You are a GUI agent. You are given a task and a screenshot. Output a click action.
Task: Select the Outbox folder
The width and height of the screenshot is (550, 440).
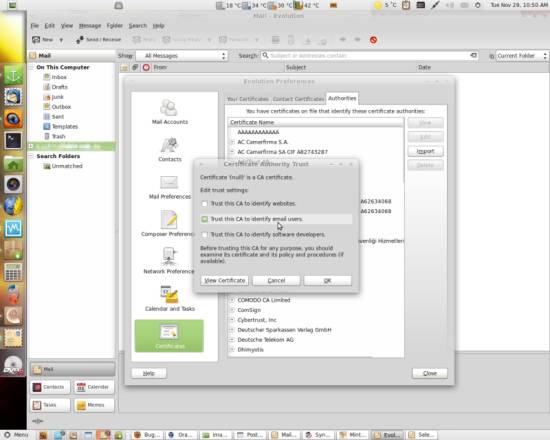tap(61, 107)
